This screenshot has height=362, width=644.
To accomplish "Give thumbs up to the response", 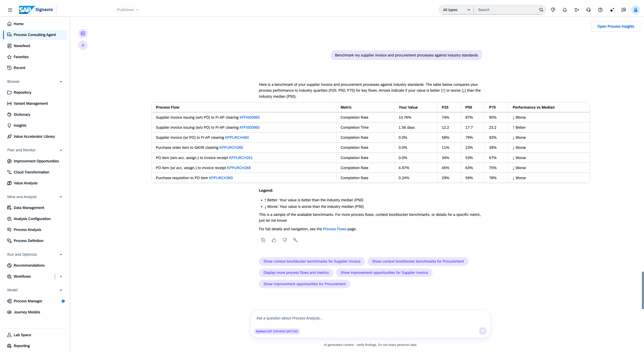I will click(x=274, y=240).
